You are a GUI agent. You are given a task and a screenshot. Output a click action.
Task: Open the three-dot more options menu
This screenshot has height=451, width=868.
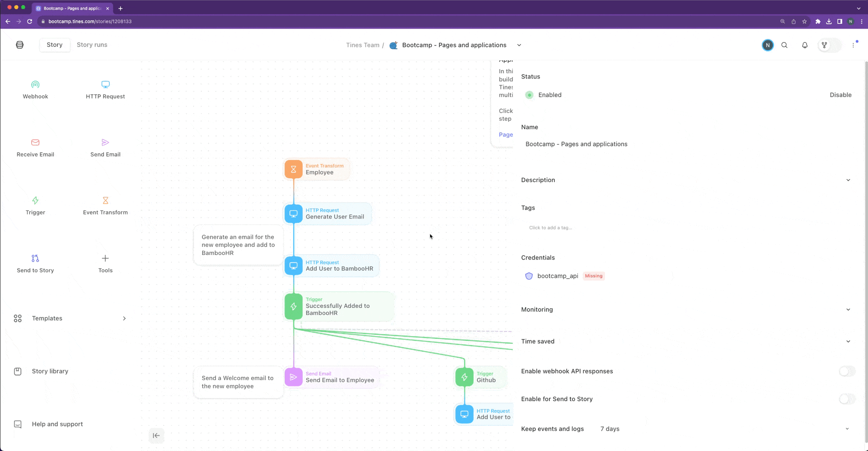point(853,45)
